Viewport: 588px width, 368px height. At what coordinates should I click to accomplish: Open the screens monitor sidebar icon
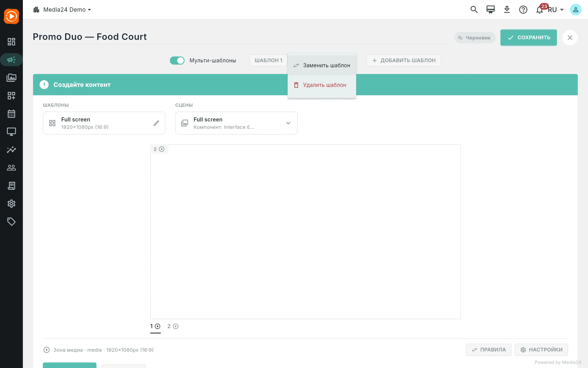(x=11, y=132)
